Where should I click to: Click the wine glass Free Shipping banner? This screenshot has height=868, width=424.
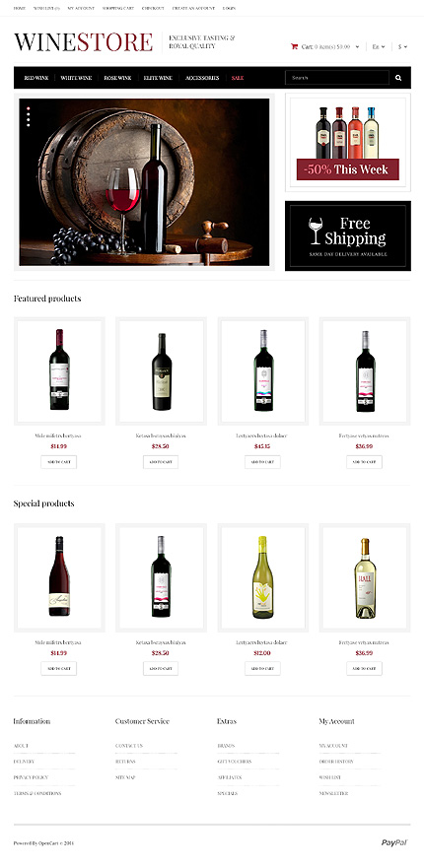(x=348, y=235)
